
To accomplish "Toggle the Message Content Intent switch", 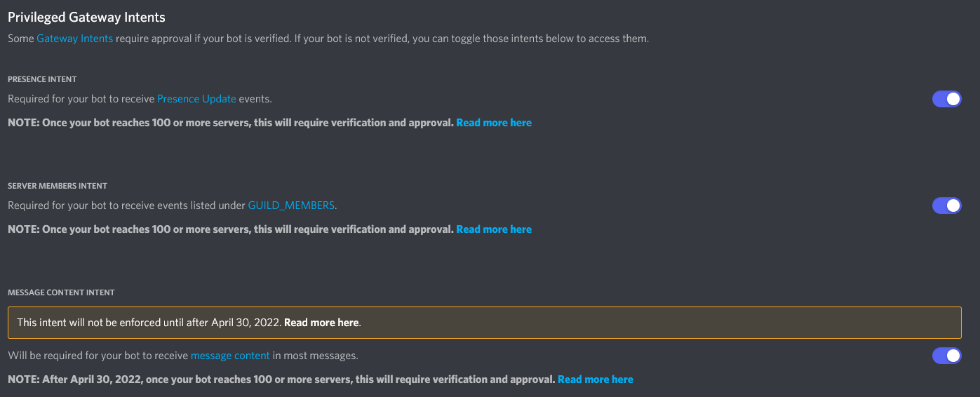I will coord(946,356).
